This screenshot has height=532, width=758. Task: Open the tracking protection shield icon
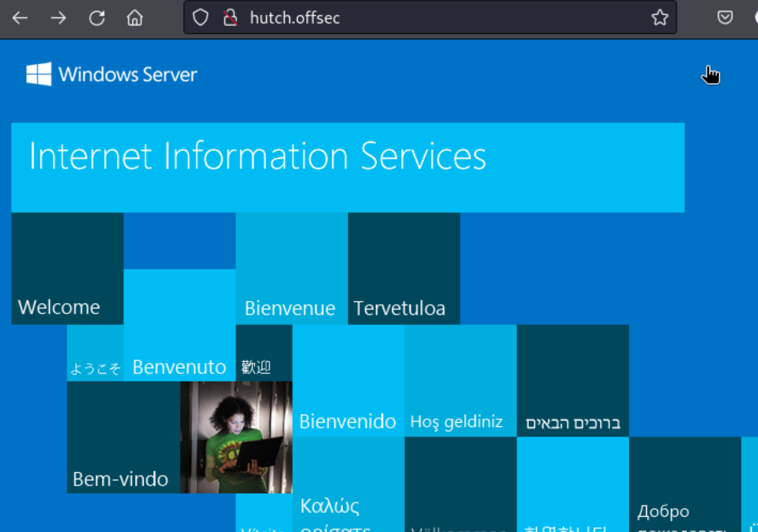[x=201, y=18]
